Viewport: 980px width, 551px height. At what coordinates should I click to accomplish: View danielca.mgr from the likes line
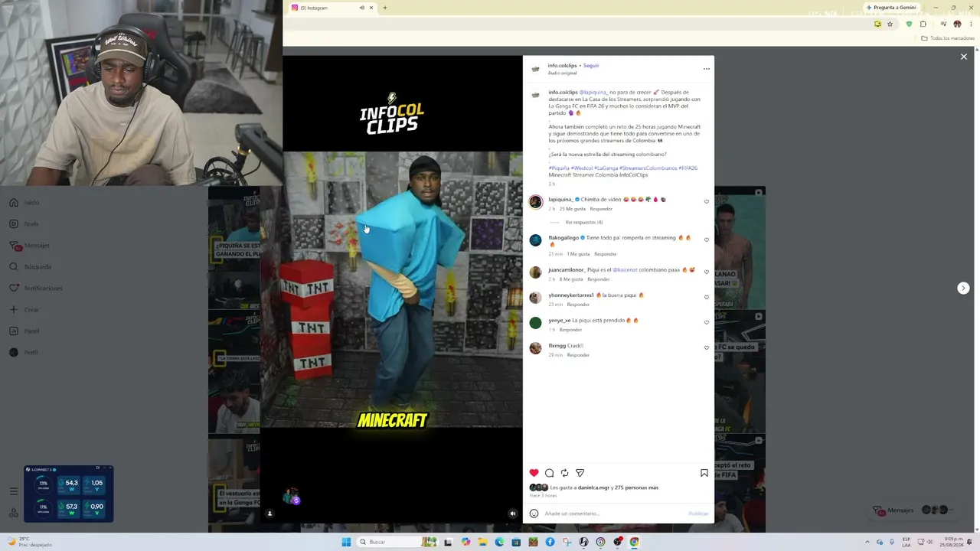coord(593,487)
